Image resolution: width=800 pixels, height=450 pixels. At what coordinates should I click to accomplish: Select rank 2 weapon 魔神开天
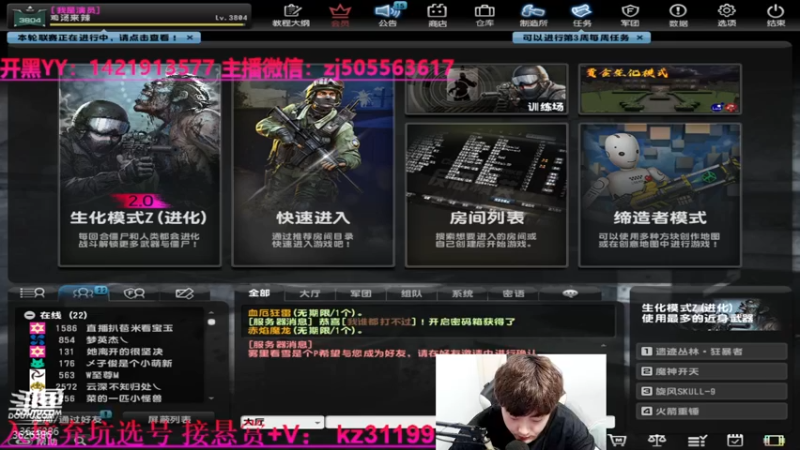tap(712, 371)
